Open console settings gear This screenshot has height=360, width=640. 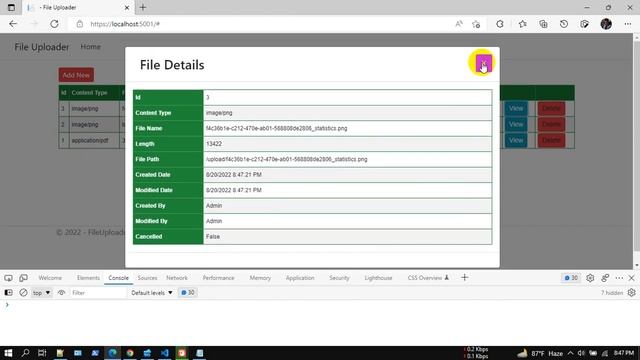click(631, 293)
